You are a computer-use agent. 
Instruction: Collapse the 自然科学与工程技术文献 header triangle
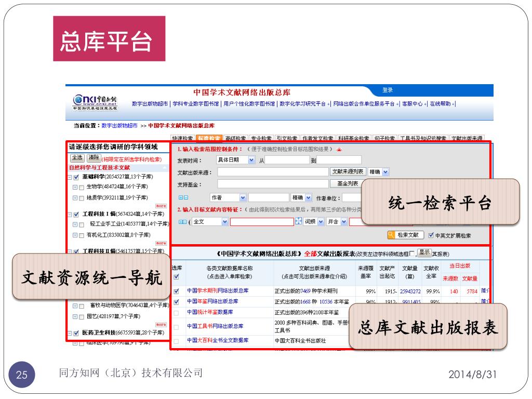(165, 168)
